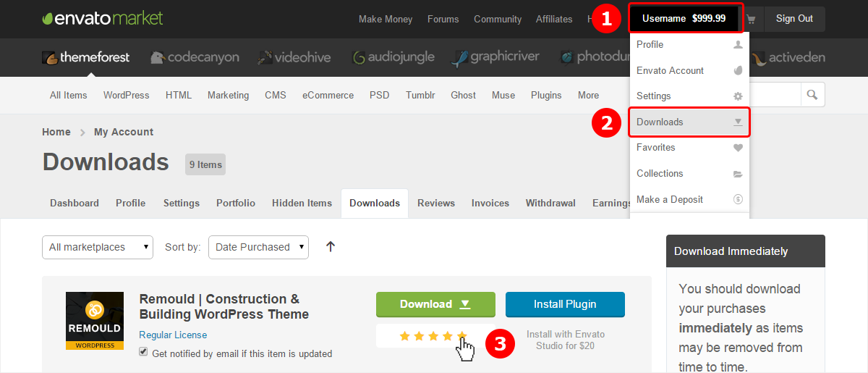Browse the CMS category
The width and height of the screenshot is (868, 373).
point(276,95)
